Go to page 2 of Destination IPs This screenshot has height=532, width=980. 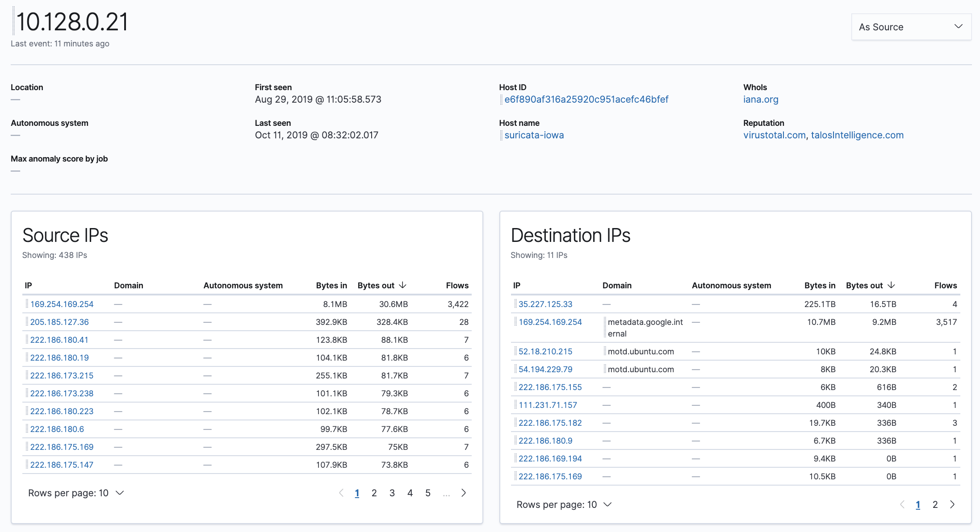pyautogui.click(x=935, y=504)
